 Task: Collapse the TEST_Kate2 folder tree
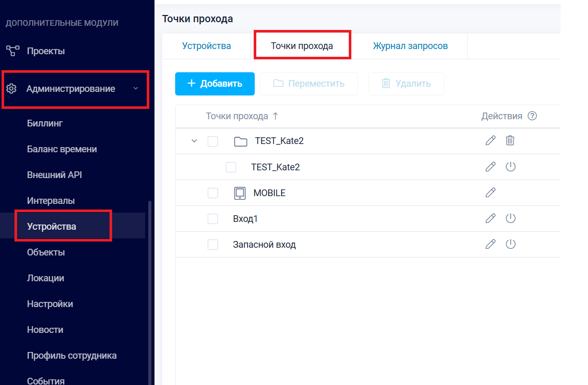pyautogui.click(x=194, y=141)
